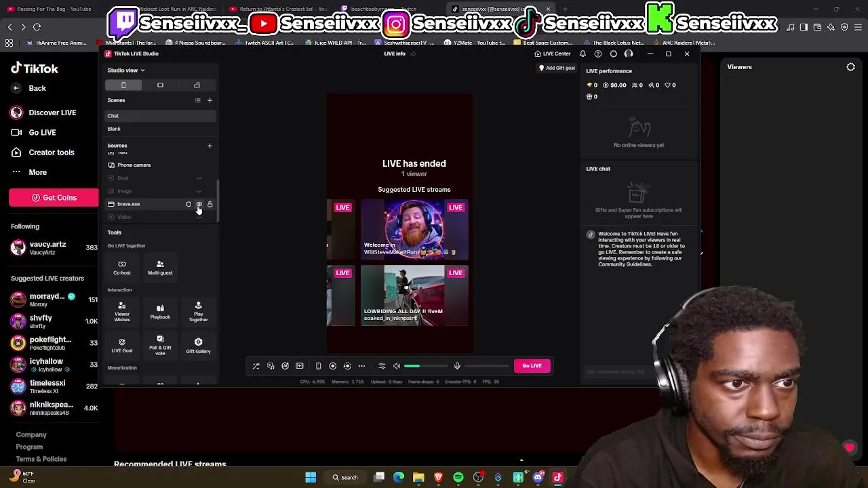This screenshot has width=868, height=488.
Task: Open Poll & Gift vote tool
Action: 160,346
